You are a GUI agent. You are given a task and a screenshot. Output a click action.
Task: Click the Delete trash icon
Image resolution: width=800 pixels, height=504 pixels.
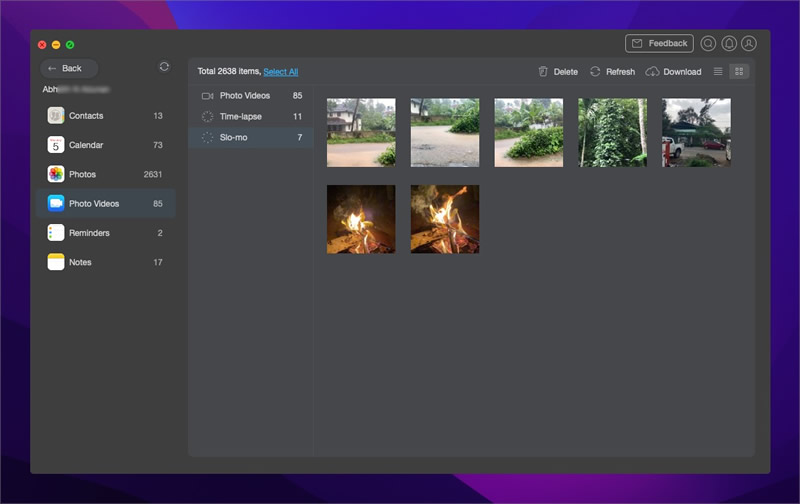(543, 71)
